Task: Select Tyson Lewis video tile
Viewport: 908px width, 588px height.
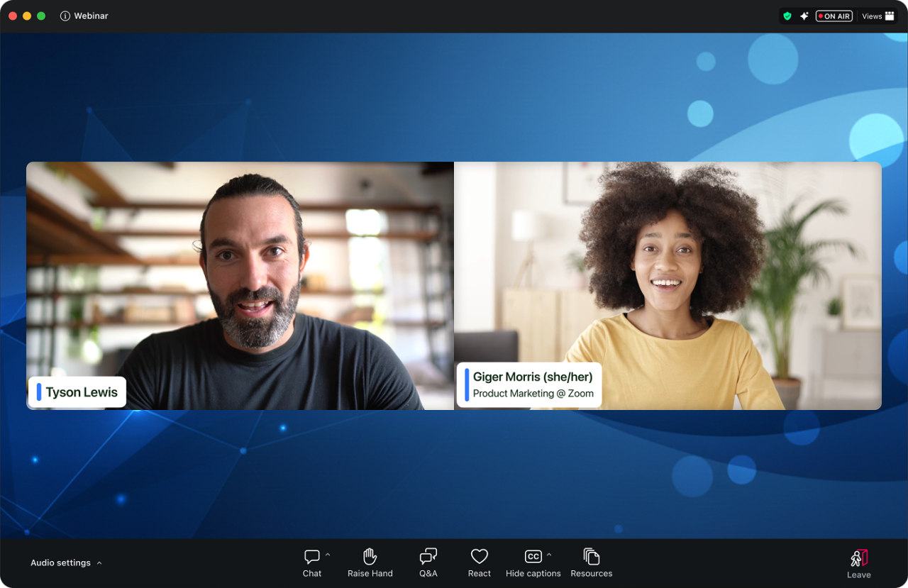Action: pos(240,286)
